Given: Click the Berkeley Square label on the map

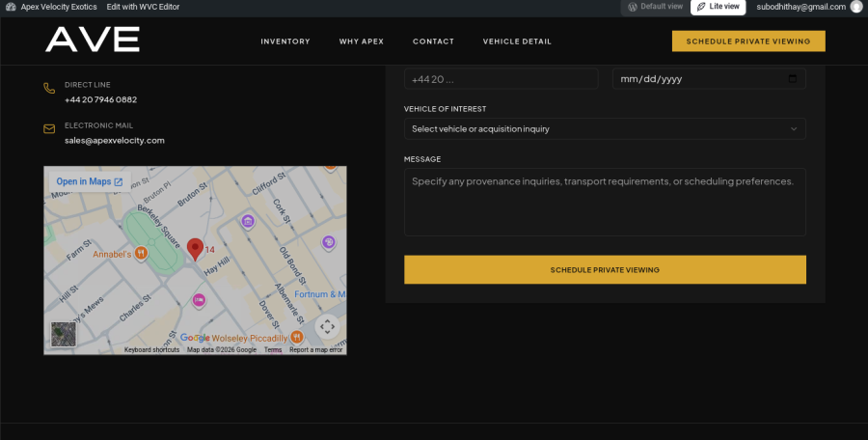Looking at the screenshot, I should click(159, 227).
